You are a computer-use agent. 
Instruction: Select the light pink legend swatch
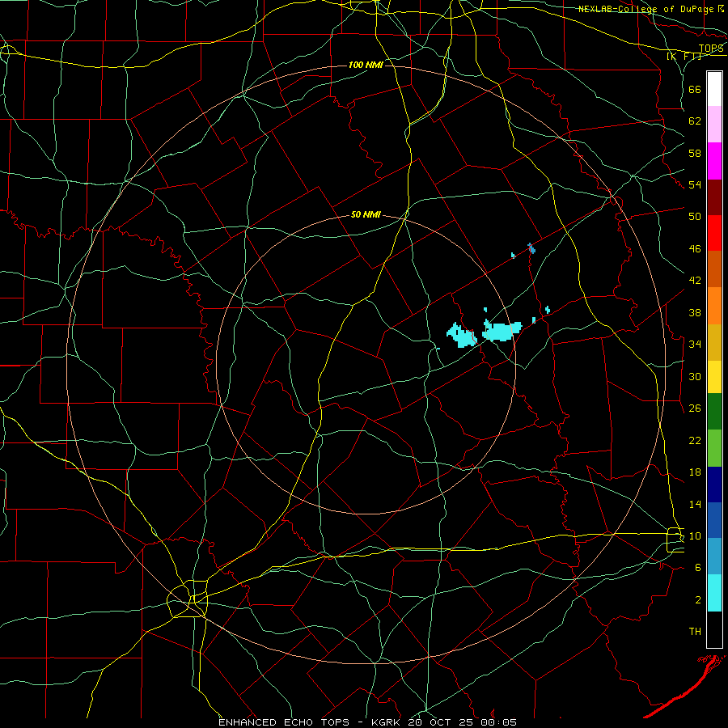(x=714, y=124)
